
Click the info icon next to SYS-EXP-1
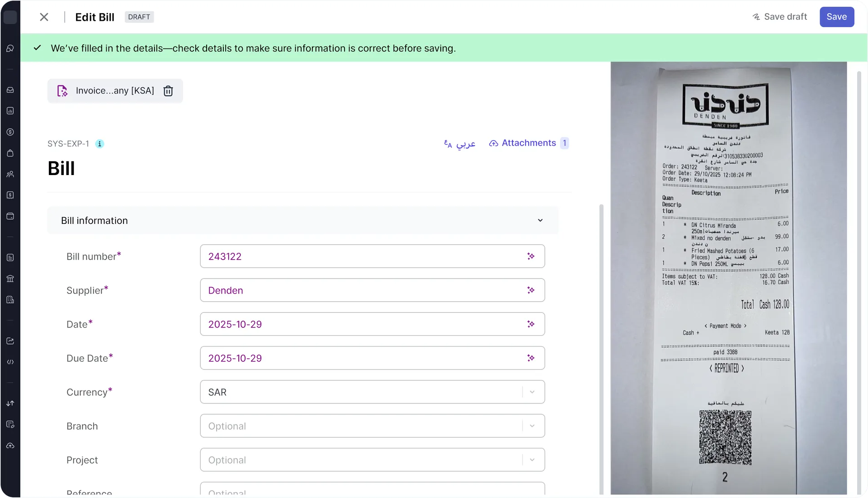99,143
